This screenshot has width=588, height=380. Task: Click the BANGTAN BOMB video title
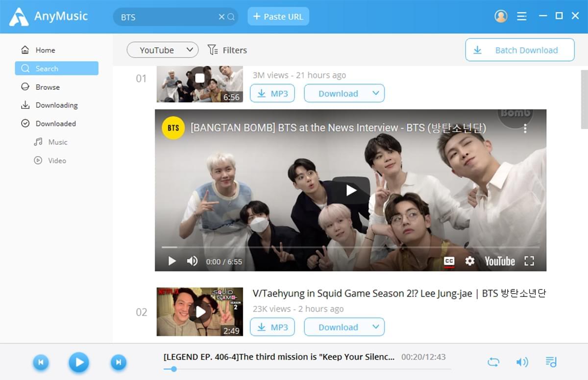[x=338, y=128]
